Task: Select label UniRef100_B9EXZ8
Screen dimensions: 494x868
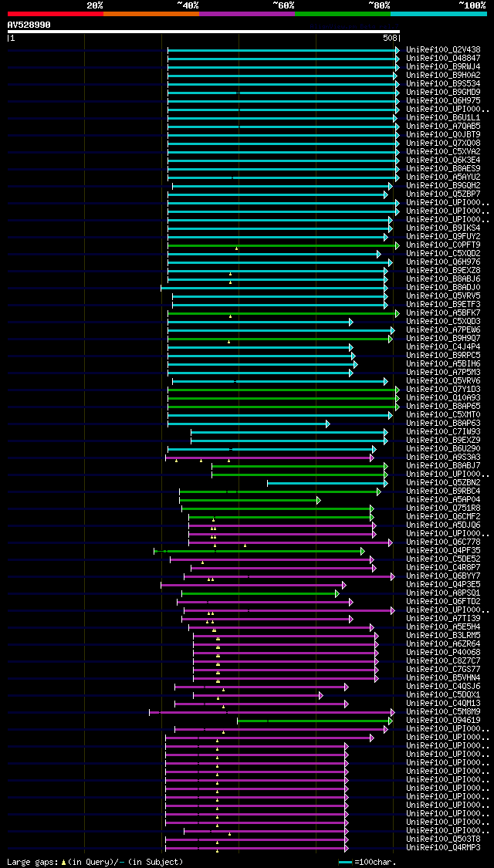Action: (443, 270)
